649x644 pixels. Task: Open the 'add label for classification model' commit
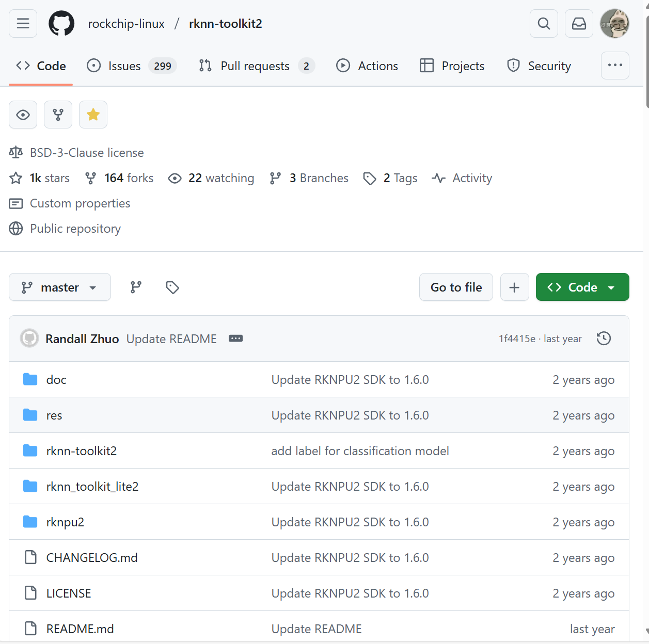pyautogui.click(x=360, y=451)
